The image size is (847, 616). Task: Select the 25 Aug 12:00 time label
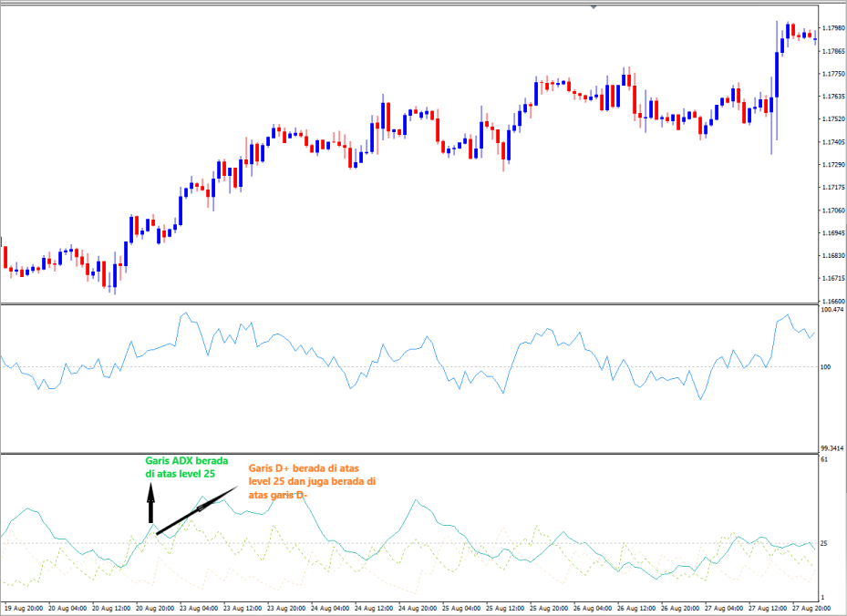505,609
